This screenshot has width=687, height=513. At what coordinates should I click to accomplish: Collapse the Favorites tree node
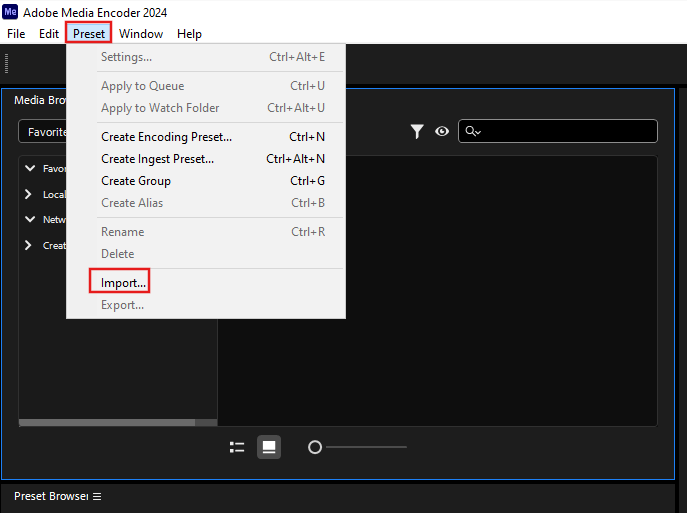(29, 168)
